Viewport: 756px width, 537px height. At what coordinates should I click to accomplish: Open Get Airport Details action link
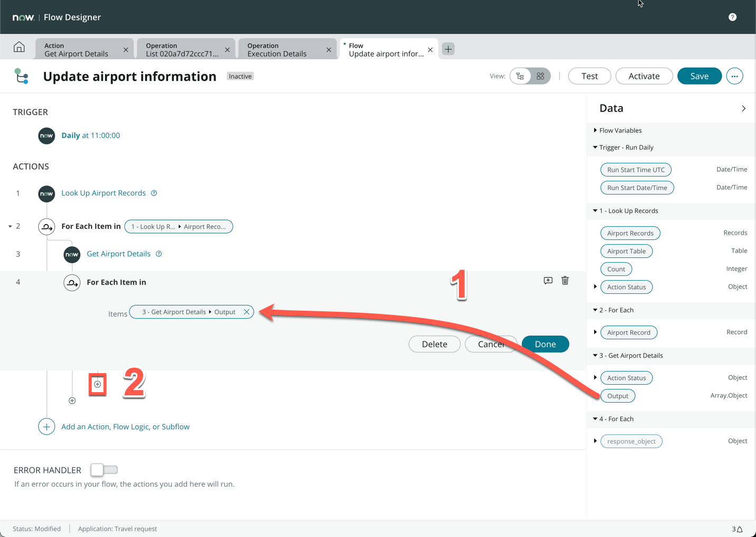pos(118,254)
